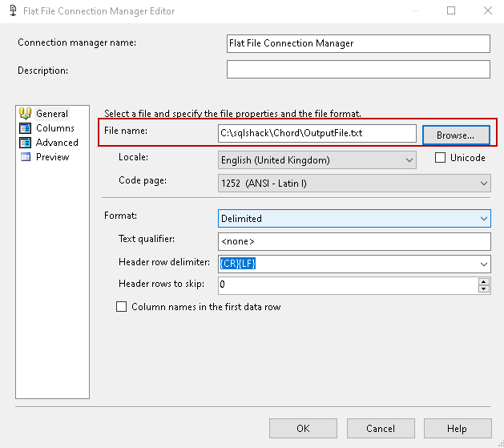The height and width of the screenshot is (448, 504).
Task: Click the Connection manager name field
Action: [357, 43]
